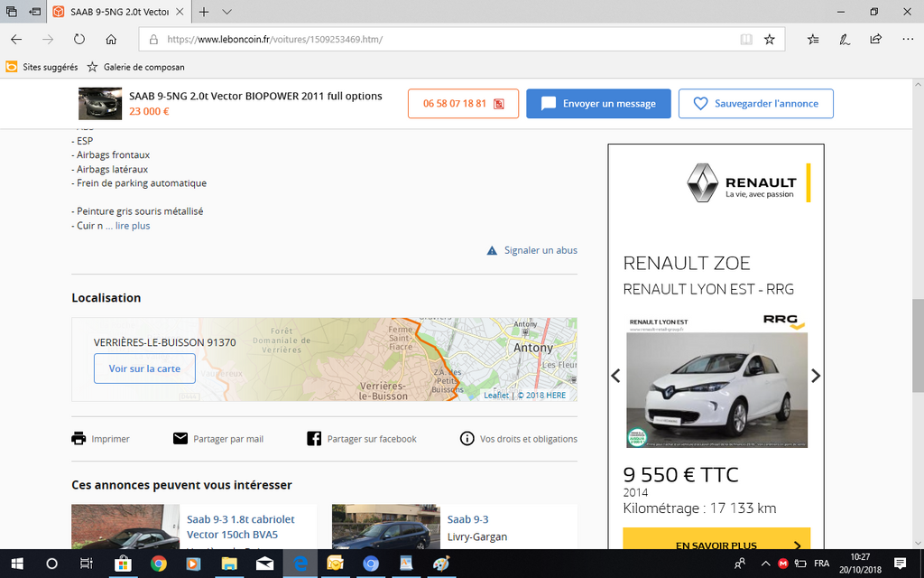Share the ad by mail
The width and height of the screenshot is (924, 578).
pos(218,439)
